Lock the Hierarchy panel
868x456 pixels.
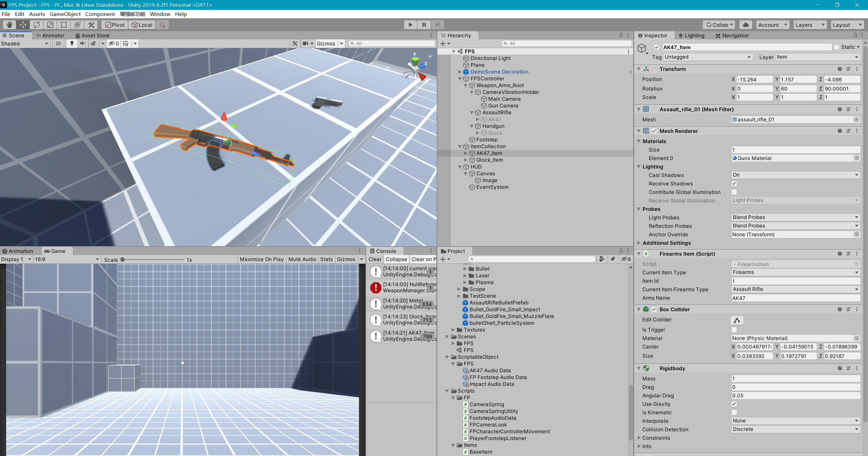621,35
